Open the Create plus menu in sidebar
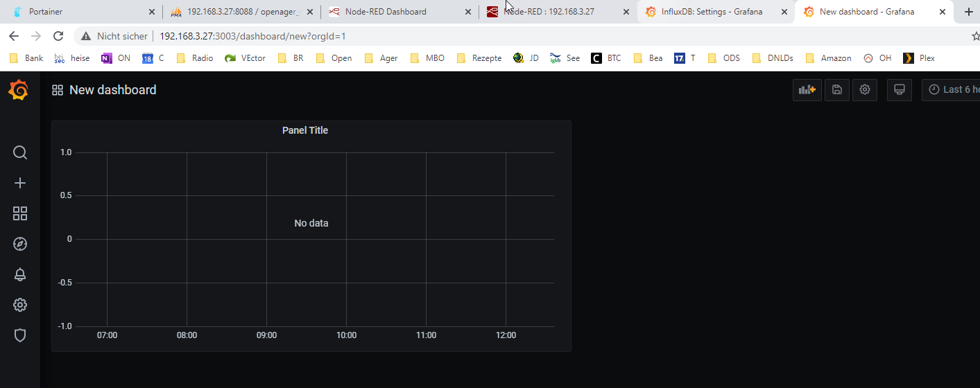The width and height of the screenshot is (980, 388). [x=20, y=183]
